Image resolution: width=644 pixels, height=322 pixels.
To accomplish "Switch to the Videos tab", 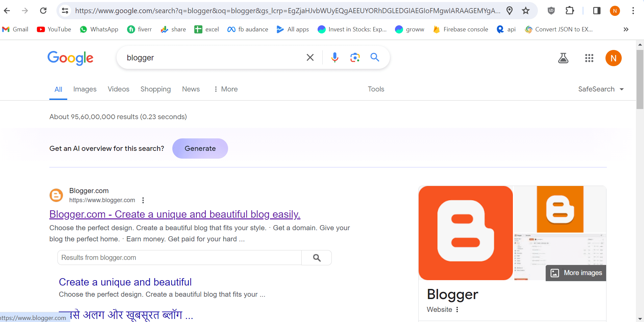I will [119, 89].
